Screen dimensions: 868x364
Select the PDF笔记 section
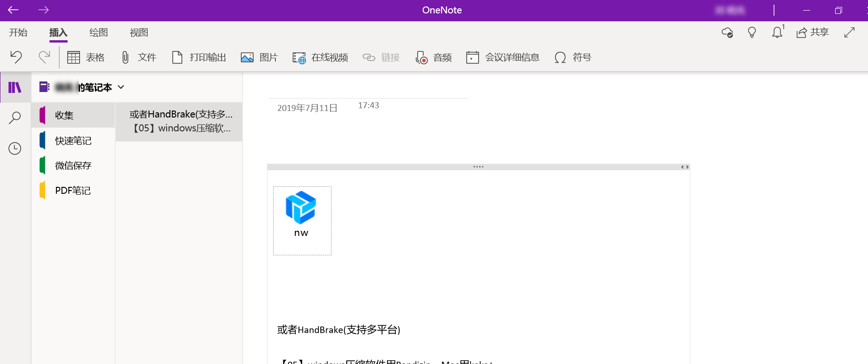(73, 190)
